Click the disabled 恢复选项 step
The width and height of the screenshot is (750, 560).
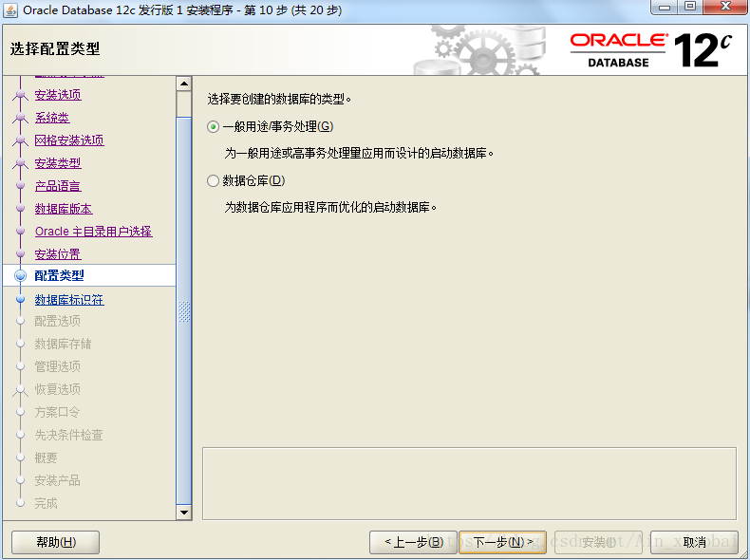coord(57,389)
